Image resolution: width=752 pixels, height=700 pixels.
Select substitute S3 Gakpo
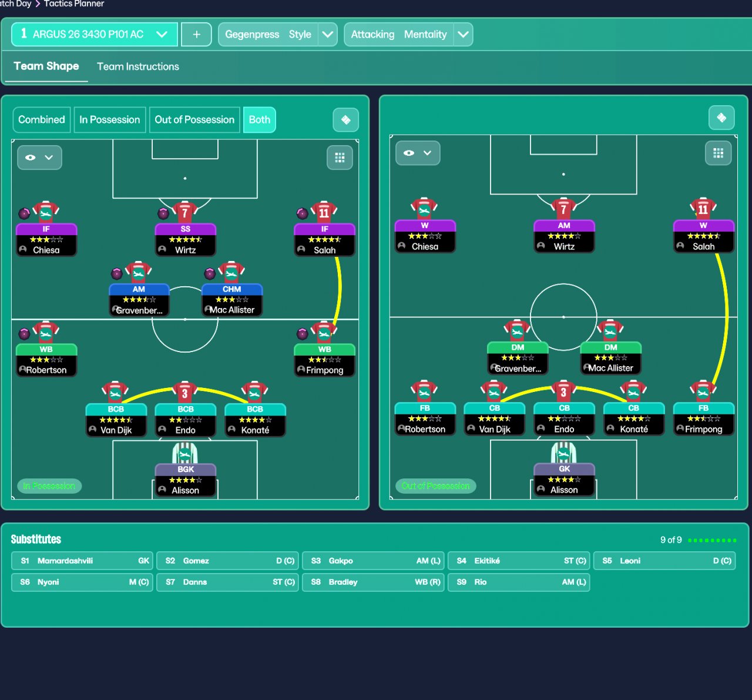pyautogui.click(x=374, y=561)
